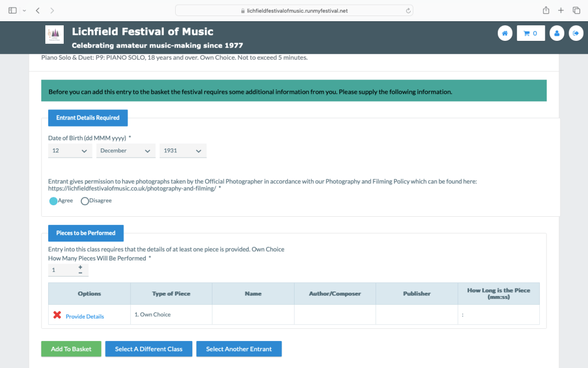
Task: Decrease number of pieces with minus
Action: [x=80, y=273]
